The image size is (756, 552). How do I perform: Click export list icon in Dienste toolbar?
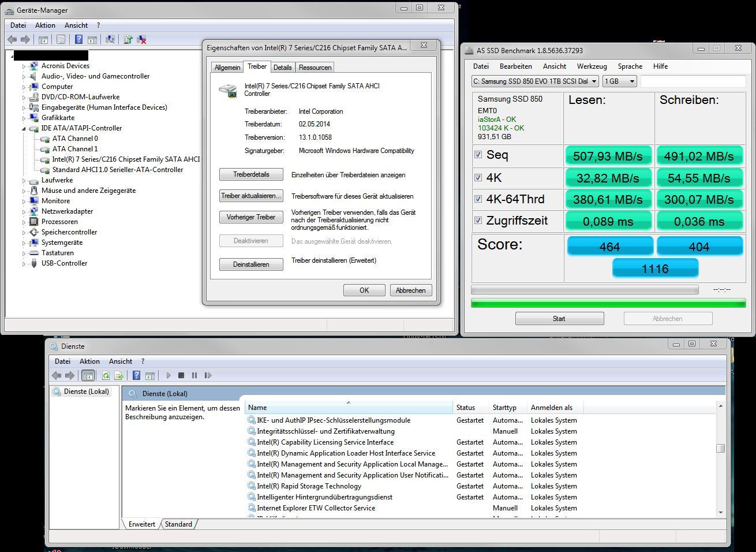(119, 375)
